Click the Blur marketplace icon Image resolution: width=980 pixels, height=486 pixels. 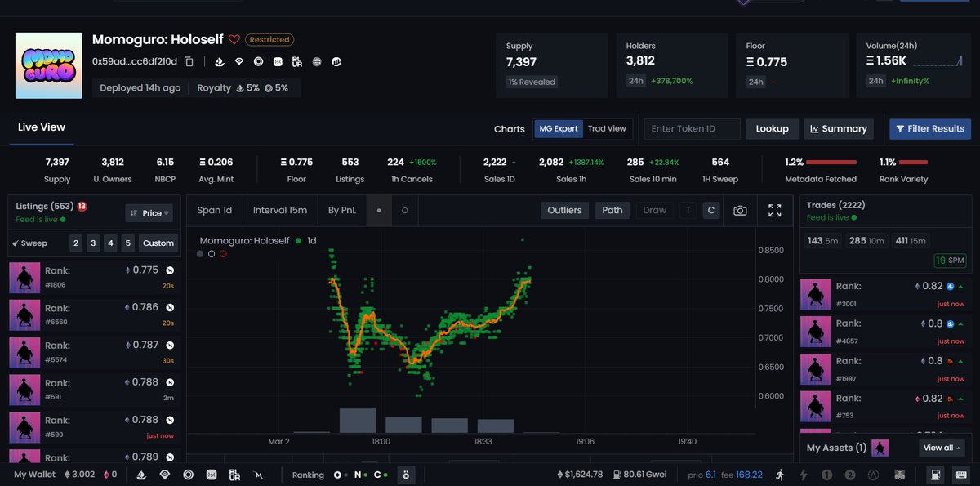(x=296, y=61)
